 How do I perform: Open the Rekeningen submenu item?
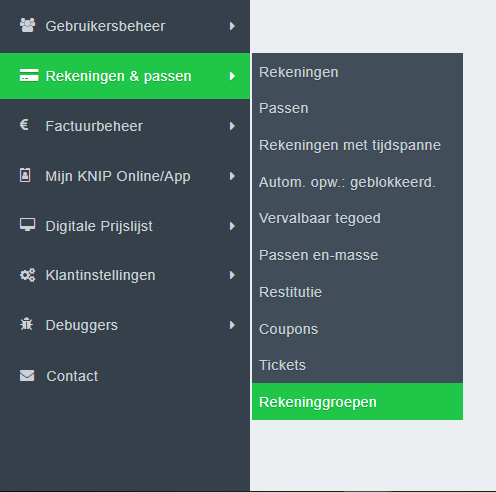click(x=357, y=72)
